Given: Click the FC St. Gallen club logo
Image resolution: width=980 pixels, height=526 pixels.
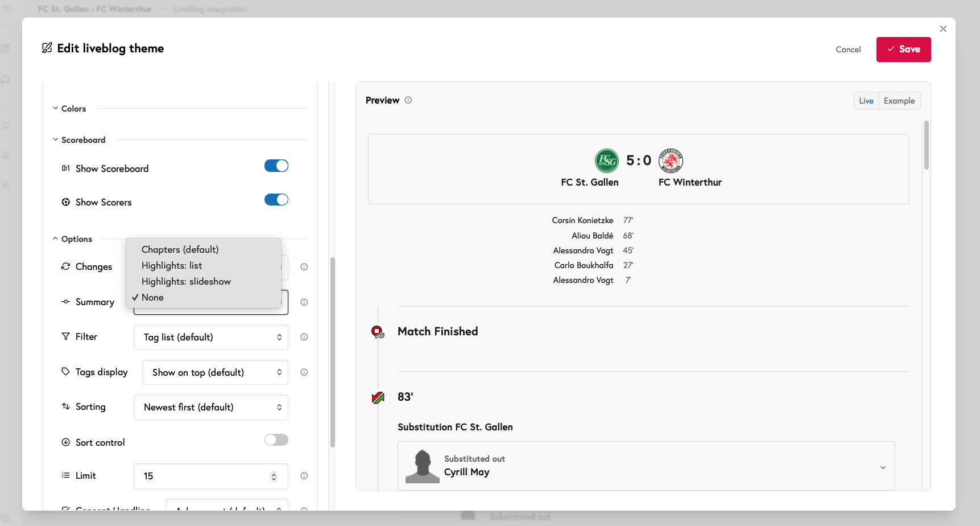Looking at the screenshot, I should coord(606,161).
